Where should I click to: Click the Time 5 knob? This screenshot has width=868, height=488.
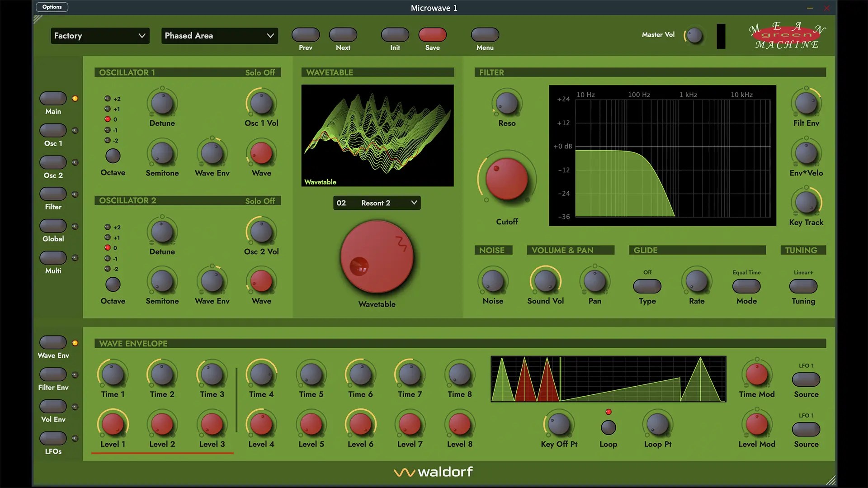[311, 374]
